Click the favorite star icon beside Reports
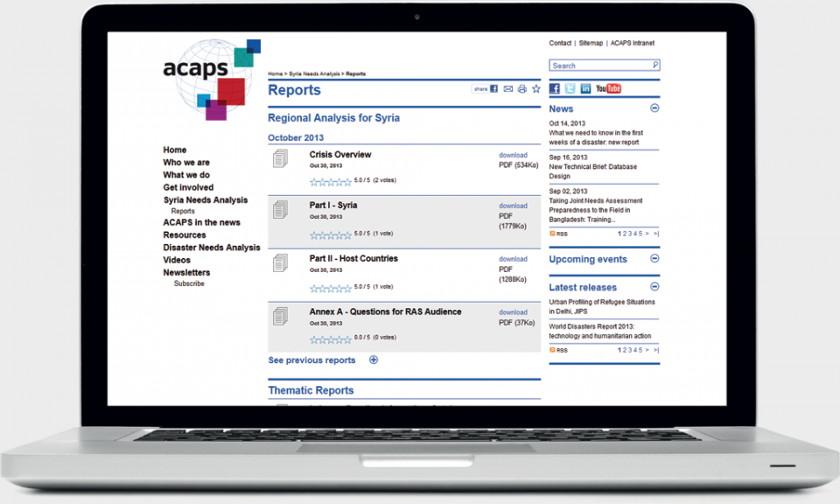Viewport: 840px width, 504px height. click(536, 89)
